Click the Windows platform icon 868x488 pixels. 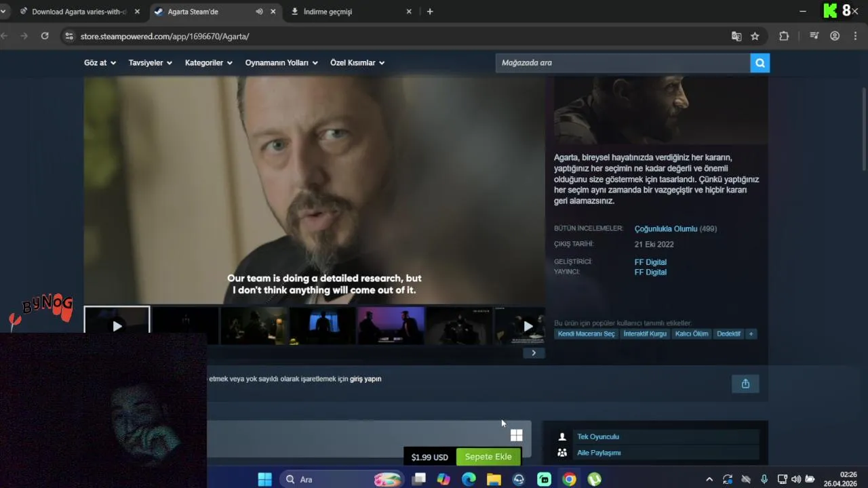[517, 435]
